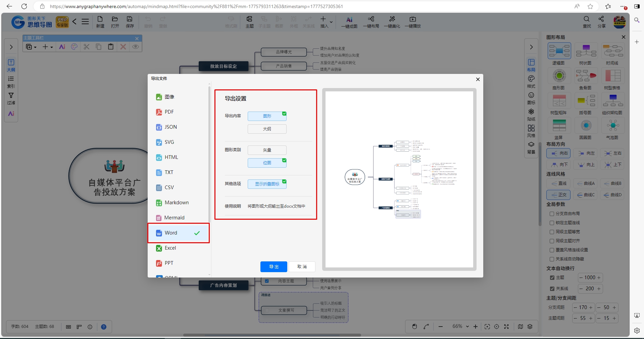Select PDF export format

pos(179,112)
